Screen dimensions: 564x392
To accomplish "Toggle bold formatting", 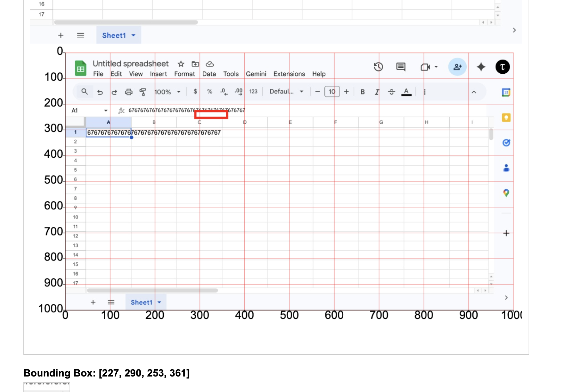I will (362, 92).
